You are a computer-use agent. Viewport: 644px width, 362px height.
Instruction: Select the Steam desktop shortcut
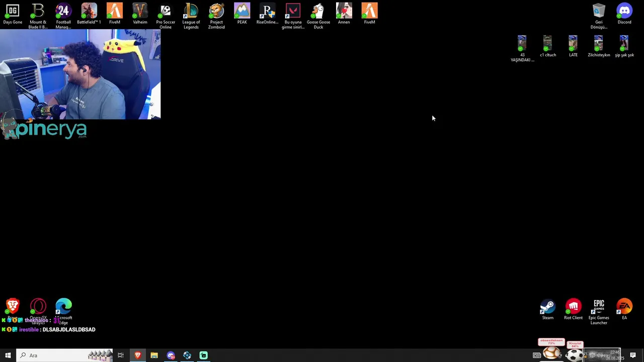[547, 310]
